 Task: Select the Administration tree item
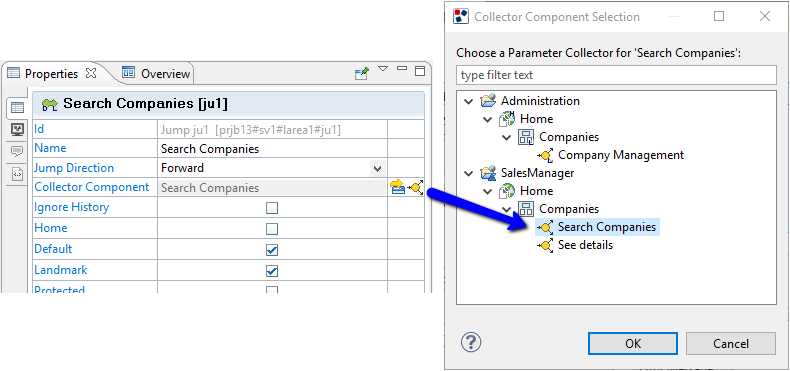click(x=540, y=101)
